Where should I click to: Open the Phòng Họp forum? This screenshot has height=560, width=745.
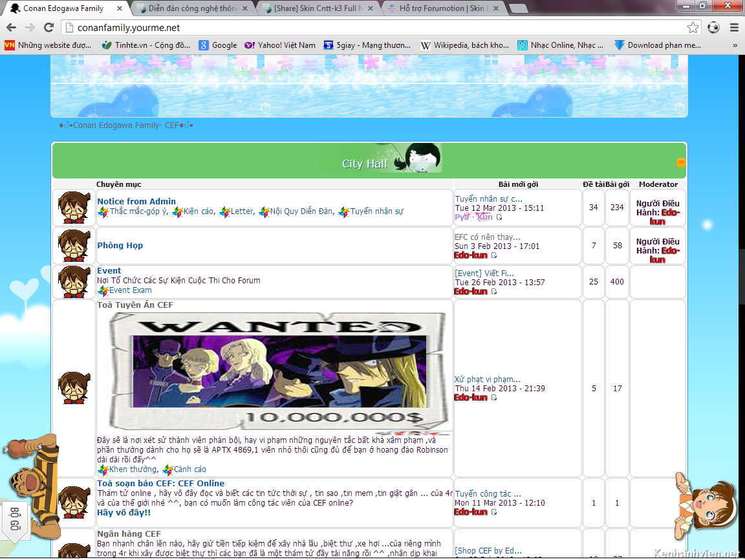pos(120,246)
